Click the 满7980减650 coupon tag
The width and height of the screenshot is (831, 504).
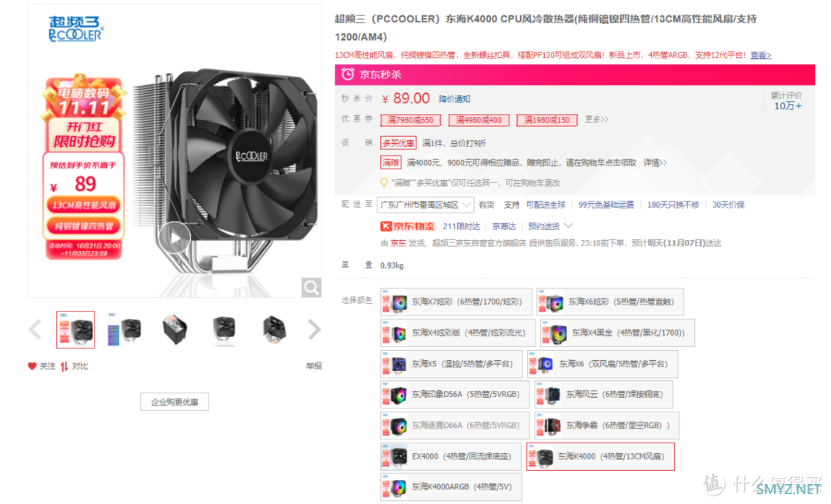411,120
